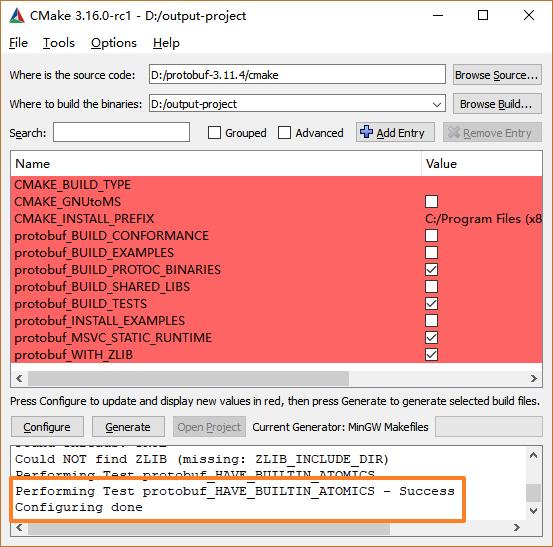Uncheck protobuf_BUILD_PROTOC_BINARIES checkbox

tap(431, 270)
